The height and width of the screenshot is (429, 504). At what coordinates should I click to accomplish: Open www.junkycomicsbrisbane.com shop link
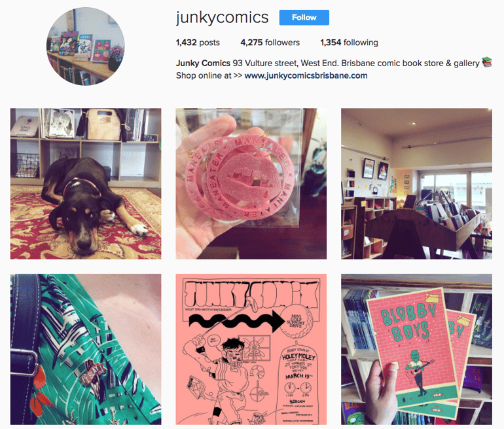click(x=306, y=75)
